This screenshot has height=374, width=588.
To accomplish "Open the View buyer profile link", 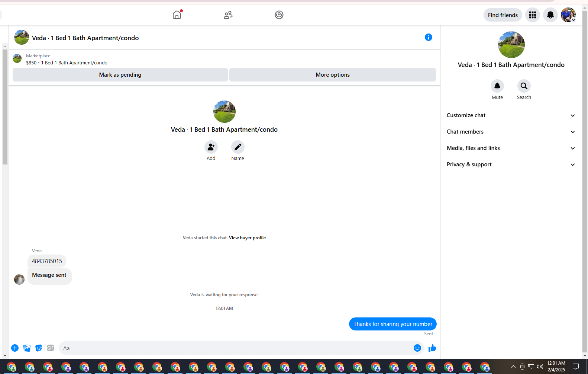I will point(248,238).
